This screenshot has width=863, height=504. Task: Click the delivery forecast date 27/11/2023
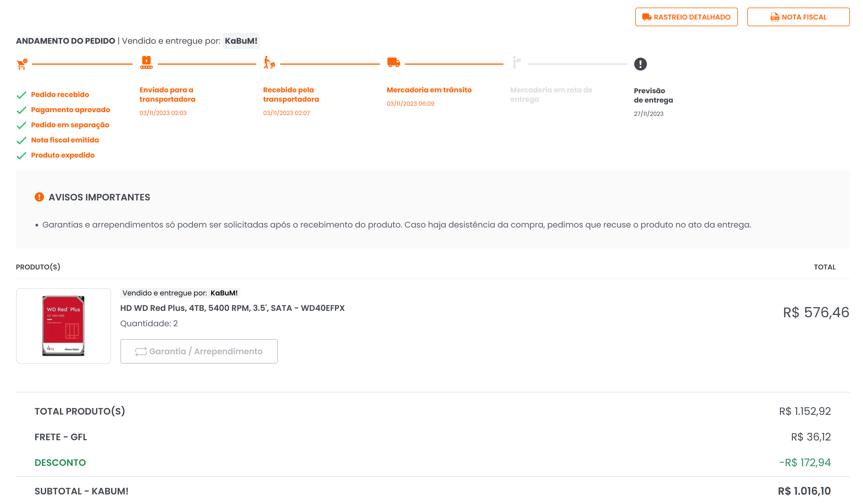[649, 114]
